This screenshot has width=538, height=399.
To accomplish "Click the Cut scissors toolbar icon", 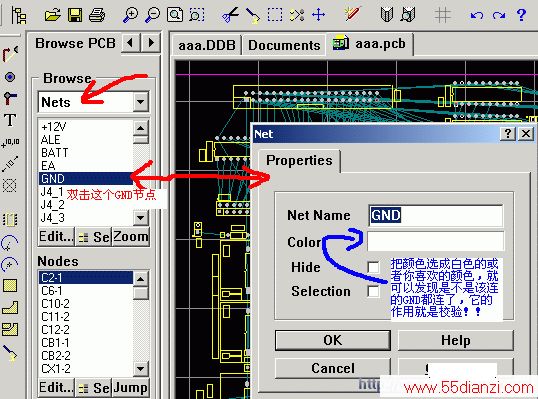I will pos(230,15).
